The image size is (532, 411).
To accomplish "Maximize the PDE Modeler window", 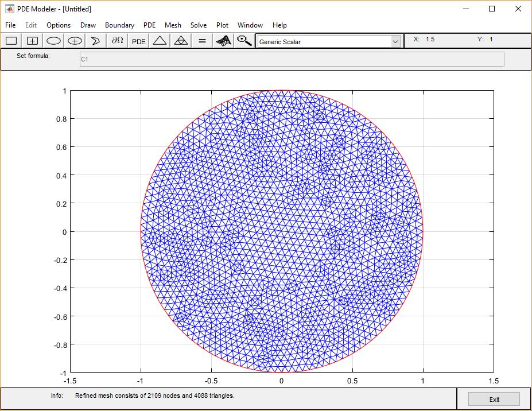I will [492, 9].
